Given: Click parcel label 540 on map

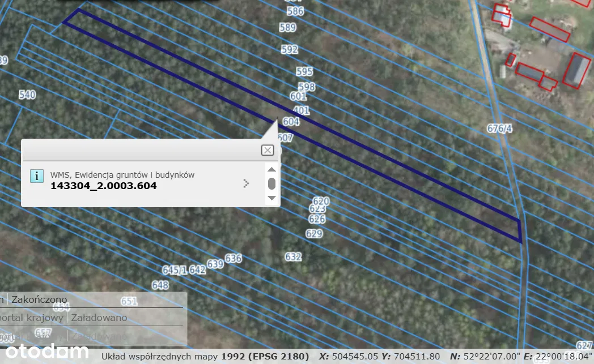Looking at the screenshot, I should tap(27, 95).
